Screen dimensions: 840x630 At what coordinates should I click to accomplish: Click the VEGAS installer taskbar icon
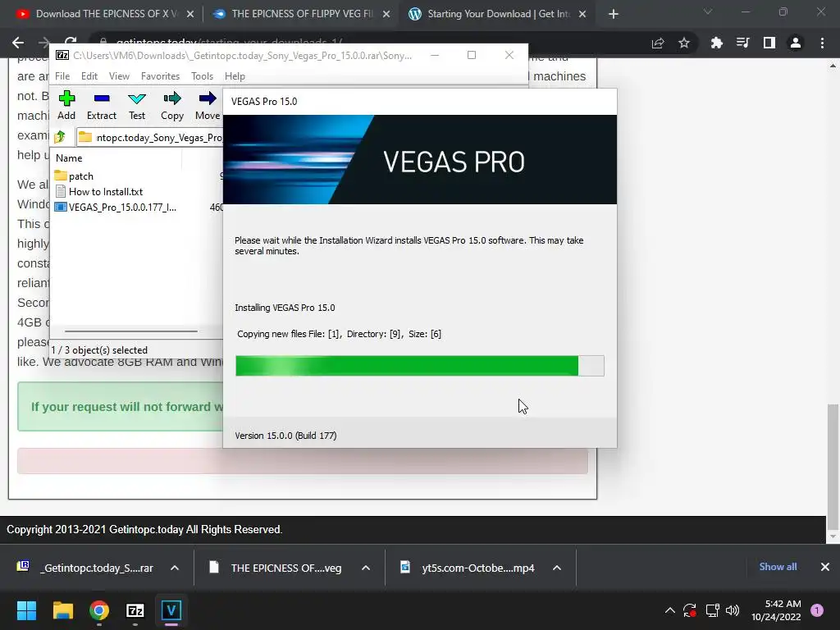(x=171, y=610)
